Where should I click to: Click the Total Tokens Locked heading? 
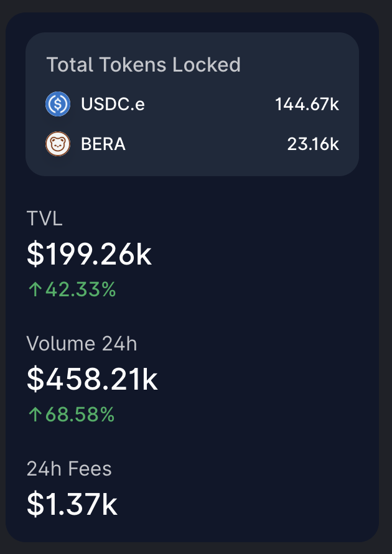tap(143, 65)
